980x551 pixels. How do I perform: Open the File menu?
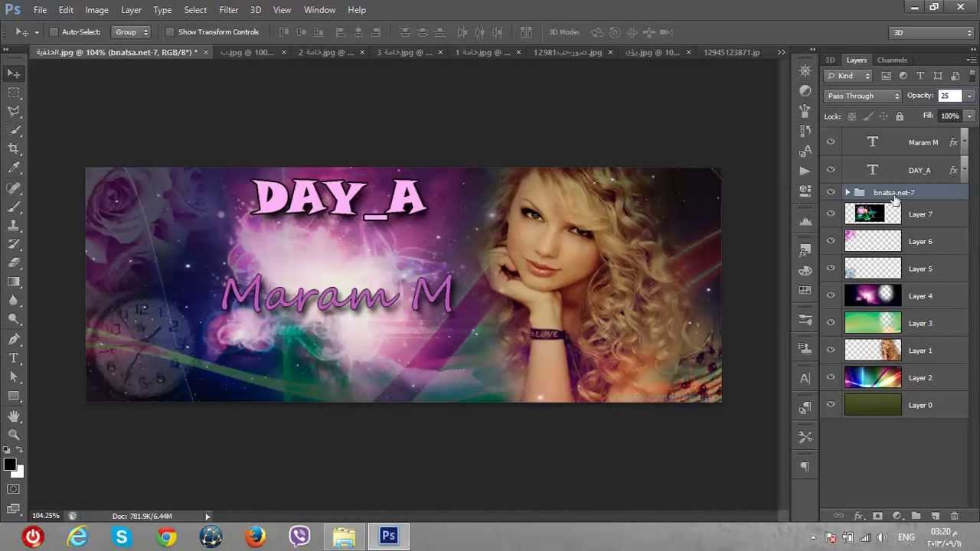40,10
